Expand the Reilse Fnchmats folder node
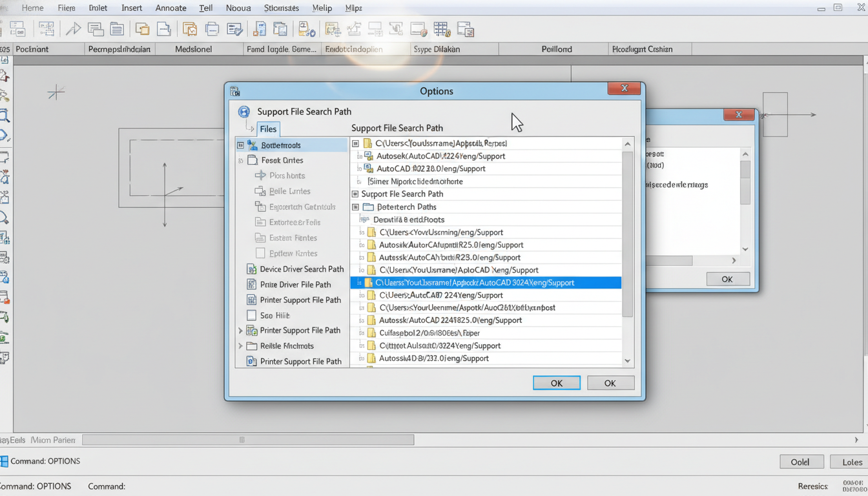 coord(240,346)
